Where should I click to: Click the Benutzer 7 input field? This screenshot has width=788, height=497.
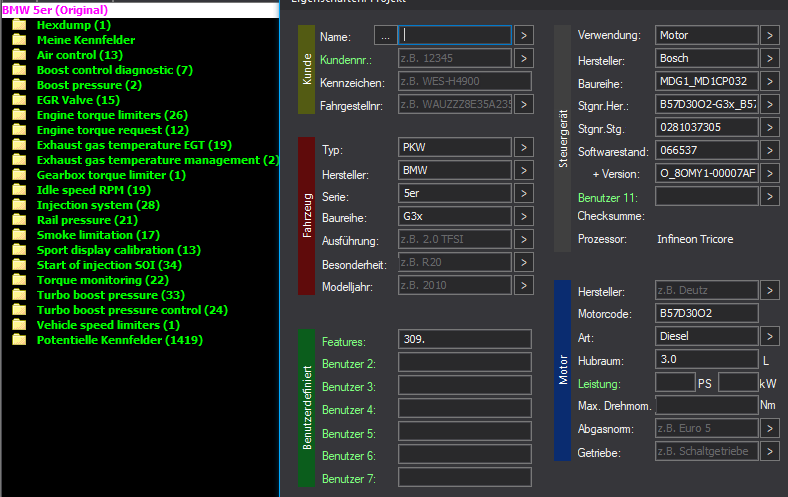click(x=465, y=477)
